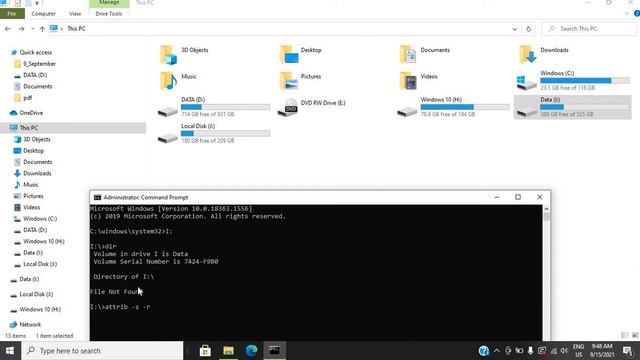Close the Command Prompt window
The height and width of the screenshot is (360, 640).
[x=539, y=197]
